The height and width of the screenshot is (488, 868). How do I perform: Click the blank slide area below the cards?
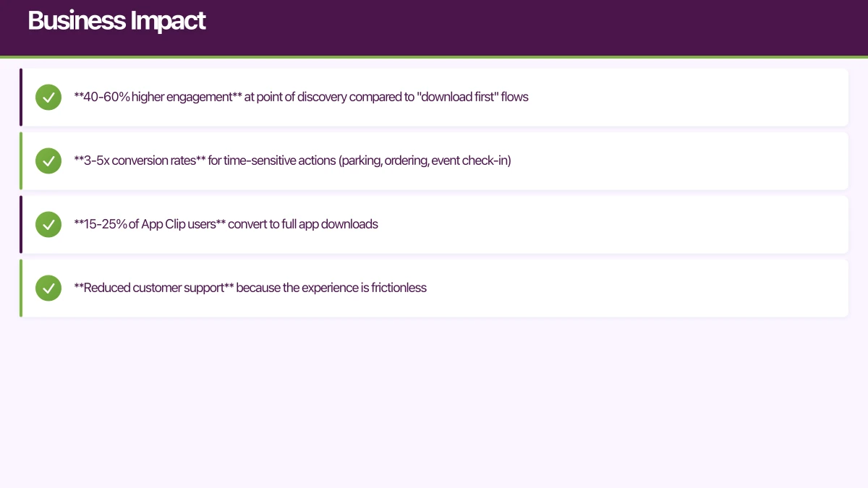tap(434, 405)
